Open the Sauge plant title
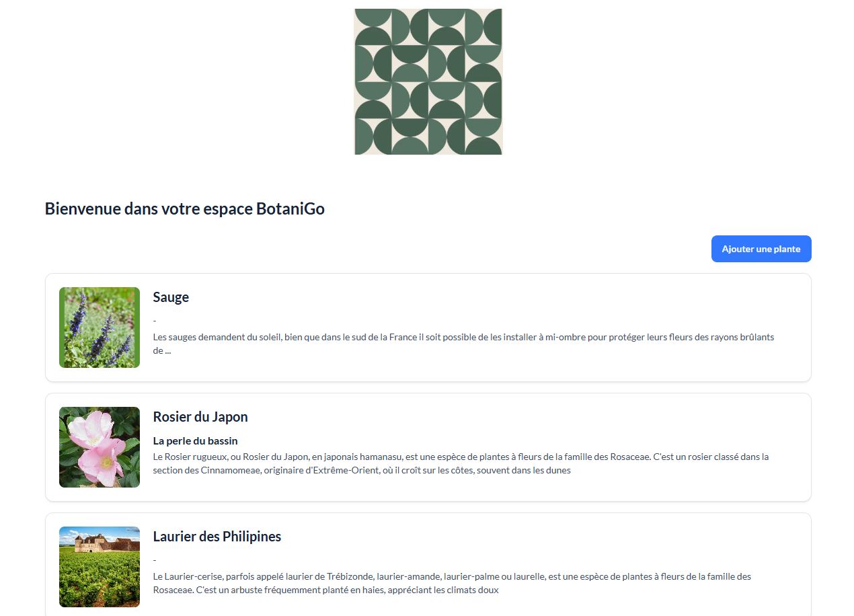 [x=171, y=297]
